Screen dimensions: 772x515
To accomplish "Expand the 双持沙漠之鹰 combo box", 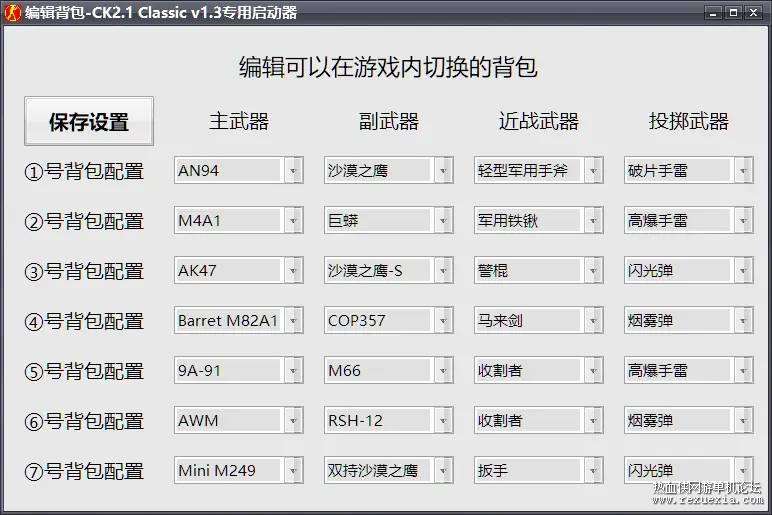I will point(388,470).
